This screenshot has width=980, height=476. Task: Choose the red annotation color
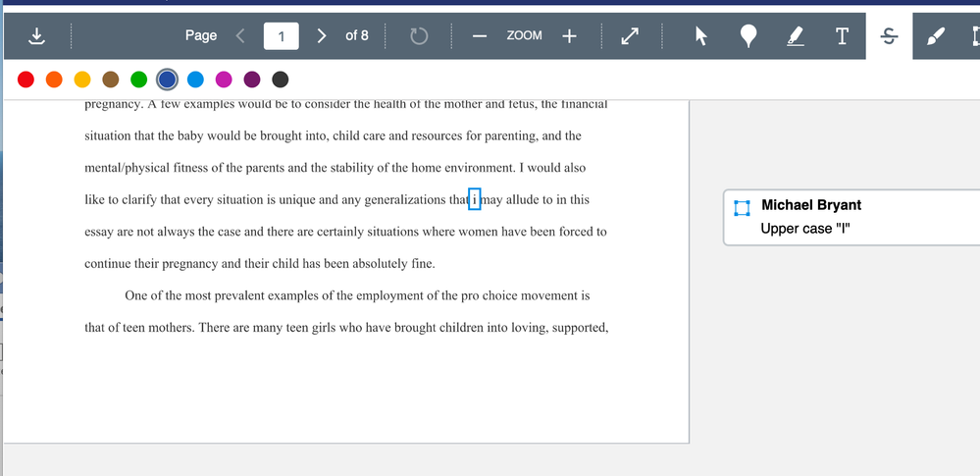point(26,79)
